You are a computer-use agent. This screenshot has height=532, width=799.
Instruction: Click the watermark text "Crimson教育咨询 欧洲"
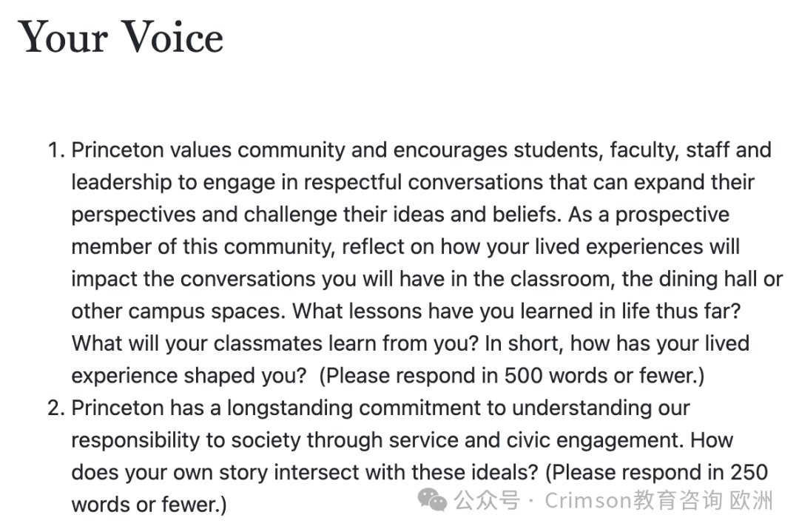point(659,500)
